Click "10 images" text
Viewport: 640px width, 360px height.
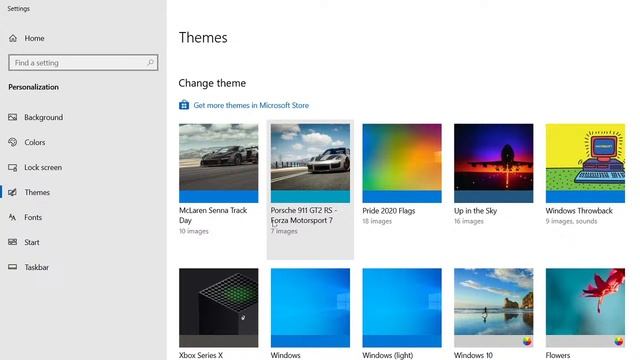coord(194,231)
